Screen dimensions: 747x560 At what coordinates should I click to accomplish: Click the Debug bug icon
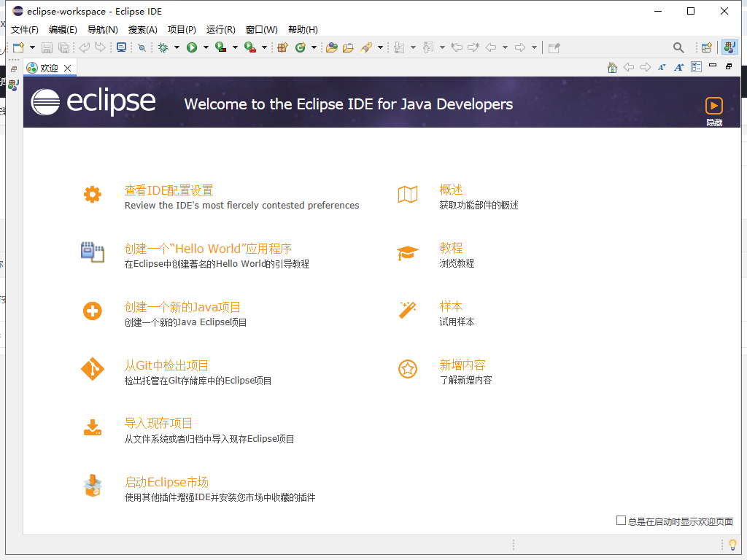point(163,47)
